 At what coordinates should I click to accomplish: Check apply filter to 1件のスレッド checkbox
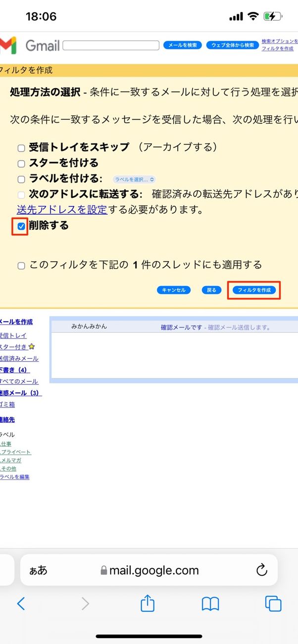tap(21, 266)
